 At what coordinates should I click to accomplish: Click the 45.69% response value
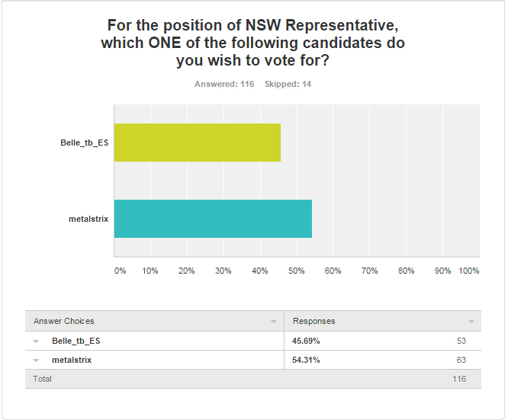pos(306,341)
